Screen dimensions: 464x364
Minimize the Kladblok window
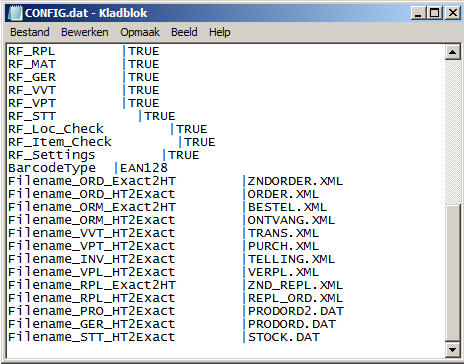[418, 13]
